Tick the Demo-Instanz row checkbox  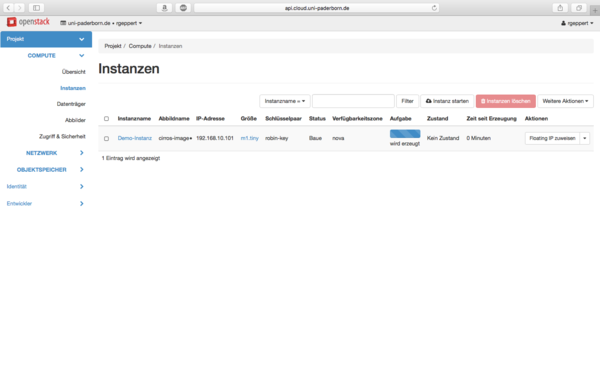[x=106, y=139]
